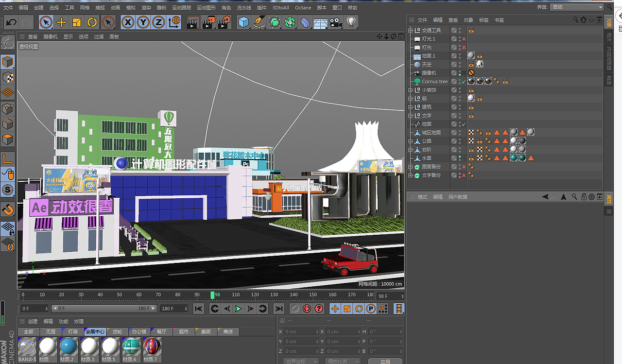The image size is (622, 364).
Task: Click the Render to Picture Viewer icon
Action: 208,22
